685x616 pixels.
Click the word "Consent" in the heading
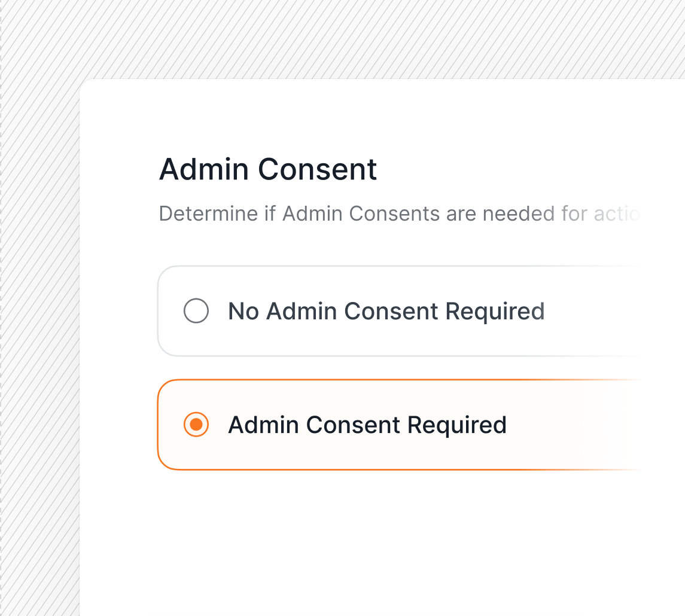click(317, 169)
